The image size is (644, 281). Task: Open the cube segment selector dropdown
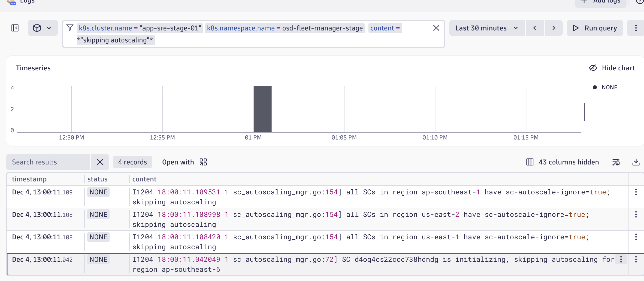[x=43, y=28]
